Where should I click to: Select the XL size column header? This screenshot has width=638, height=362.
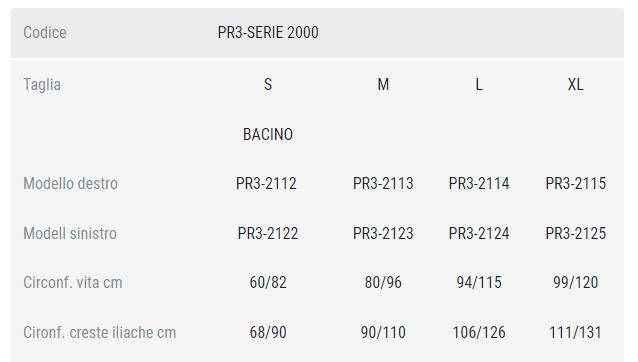click(x=575, y=85)
